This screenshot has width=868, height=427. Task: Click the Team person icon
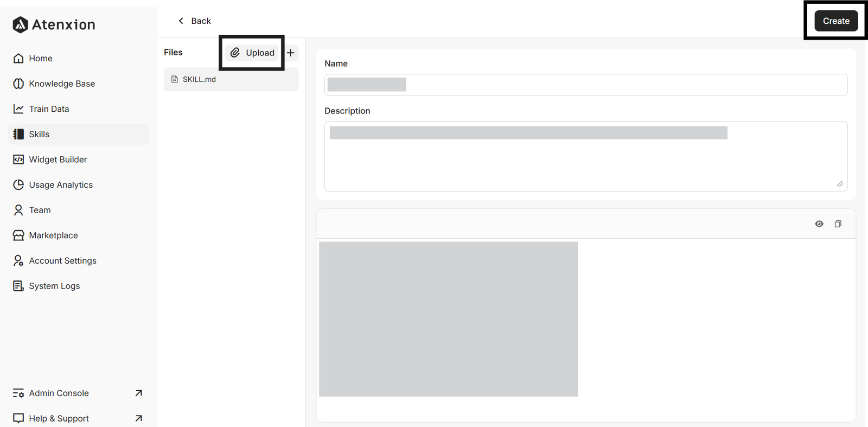(18, 210)
